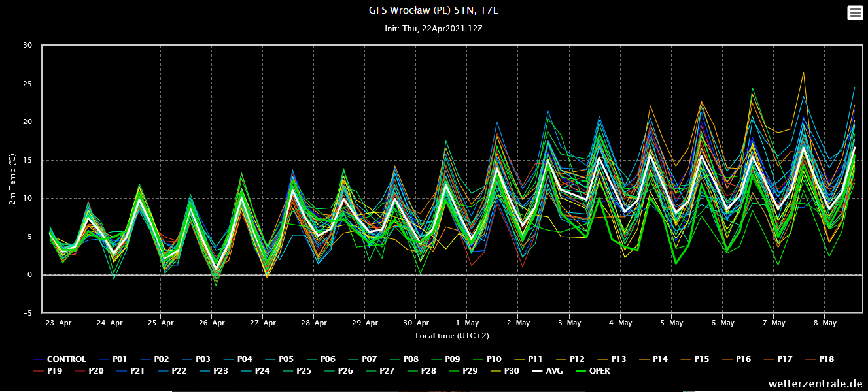Hide the P19 ensemble member
Screen dimensions: 868x392
(54, 371)
